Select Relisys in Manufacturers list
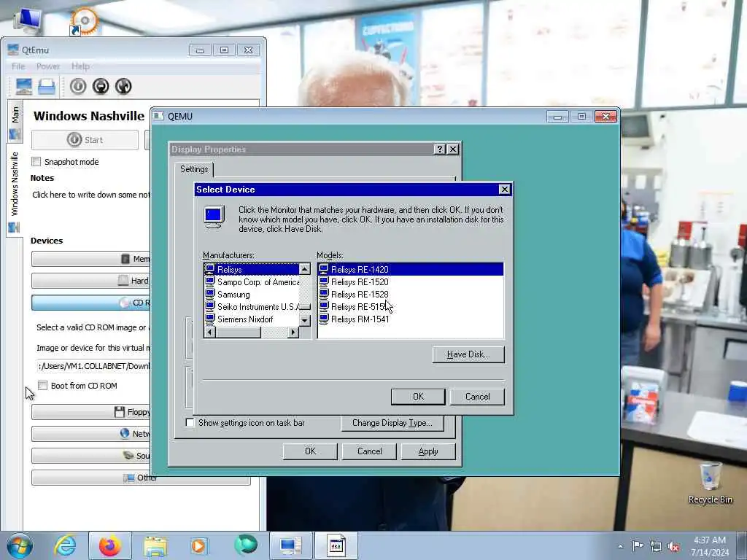The height and width of the screenshot is (560, 747). click(x=251, y=270)
